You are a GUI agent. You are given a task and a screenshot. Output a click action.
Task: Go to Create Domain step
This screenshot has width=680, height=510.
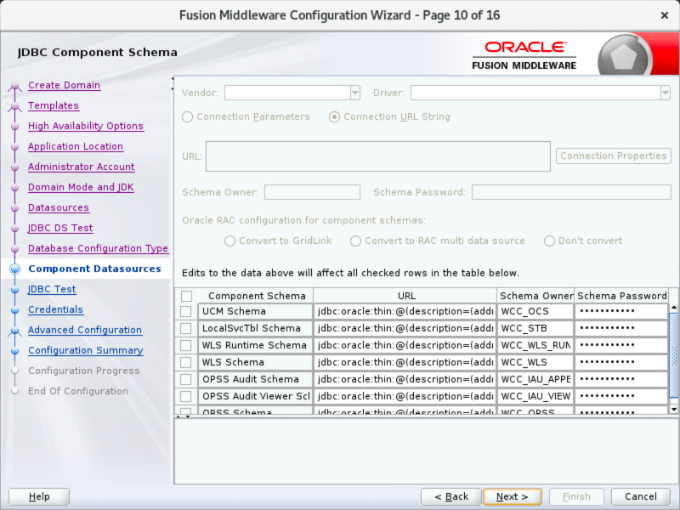(x=64, y=85)
